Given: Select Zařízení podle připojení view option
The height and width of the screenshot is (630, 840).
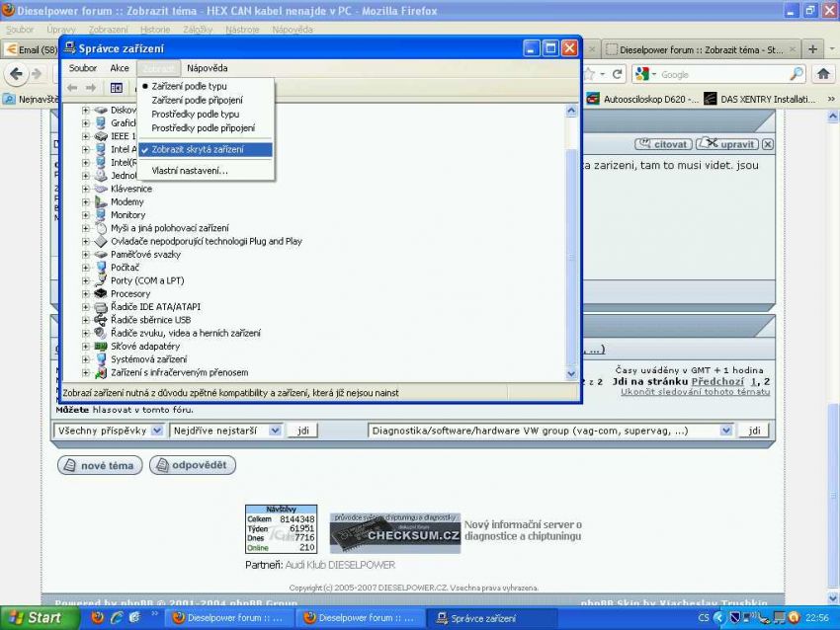Looking at the screenshot, I should pyautogui.click(x=197, y=100).
